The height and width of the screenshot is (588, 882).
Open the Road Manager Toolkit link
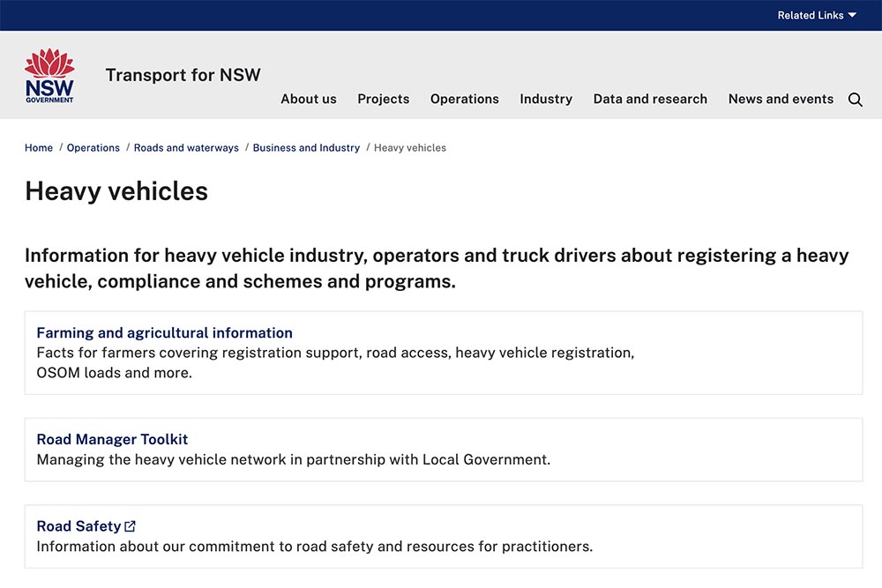pyautogui.click(x=112, y=439)
